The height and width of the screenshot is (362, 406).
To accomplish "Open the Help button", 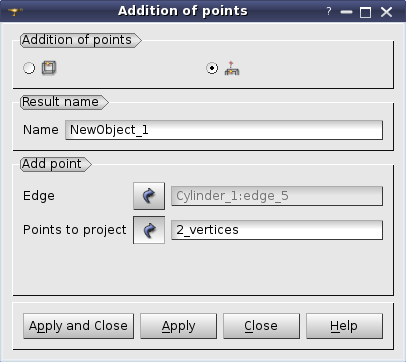I will 344,326.
